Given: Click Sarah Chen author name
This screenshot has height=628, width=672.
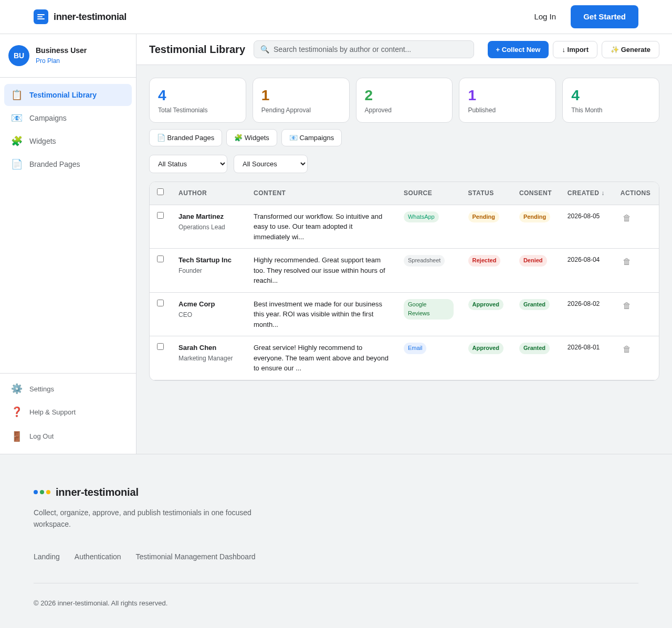Looking at the screenshot, I should point(197,347).
